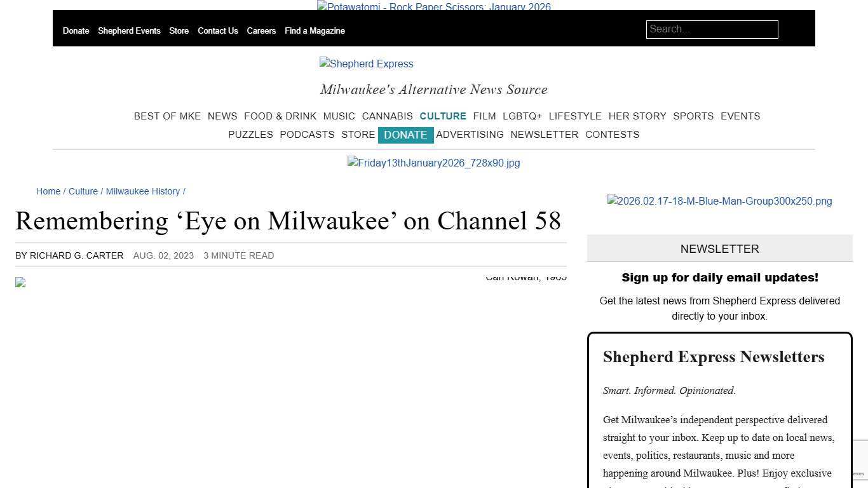Click the teal DONATE button
This screenshot has width=868, height=488.
coord(405,135)
